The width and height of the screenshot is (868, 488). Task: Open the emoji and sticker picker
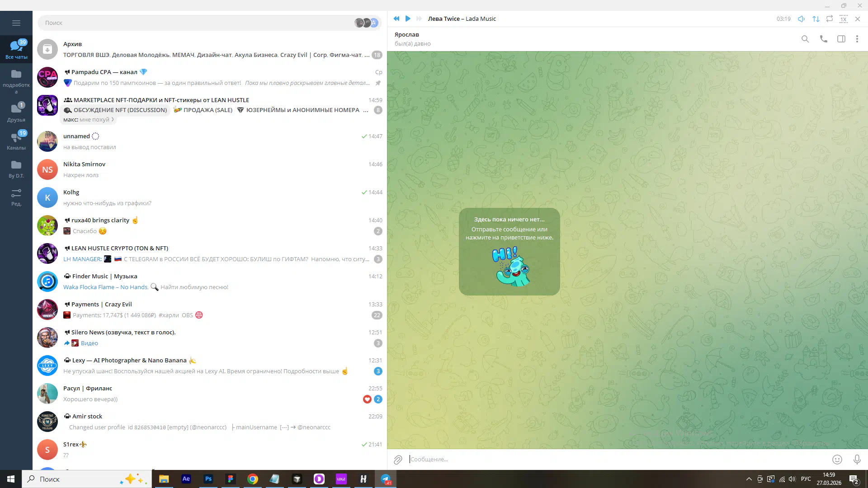837,460
